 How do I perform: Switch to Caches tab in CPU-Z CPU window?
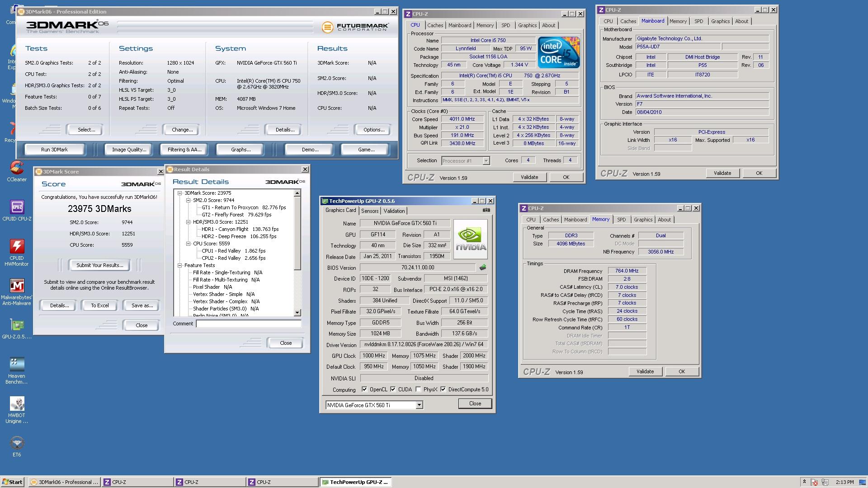pyautogui.click(x=435, y=25)
